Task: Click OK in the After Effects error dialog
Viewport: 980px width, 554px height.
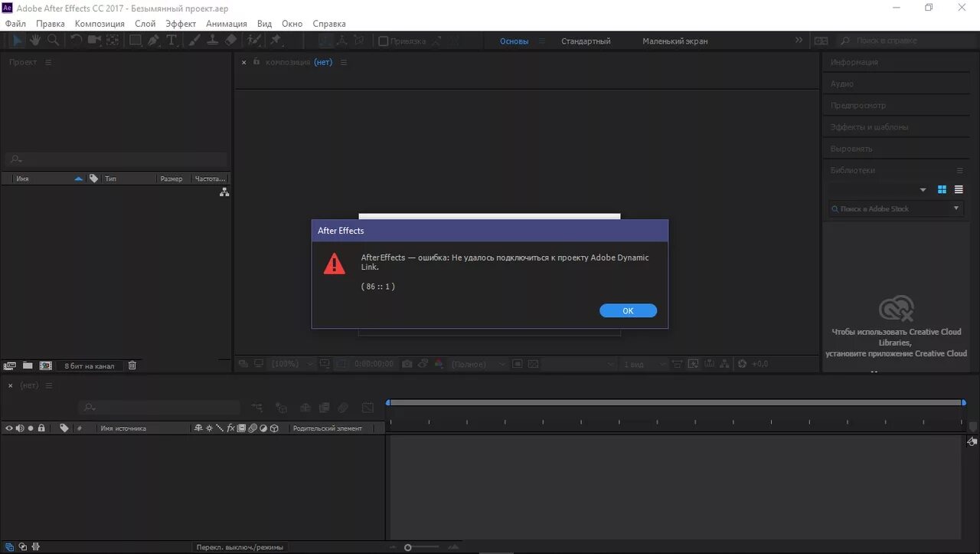Action: pos(628,311)
